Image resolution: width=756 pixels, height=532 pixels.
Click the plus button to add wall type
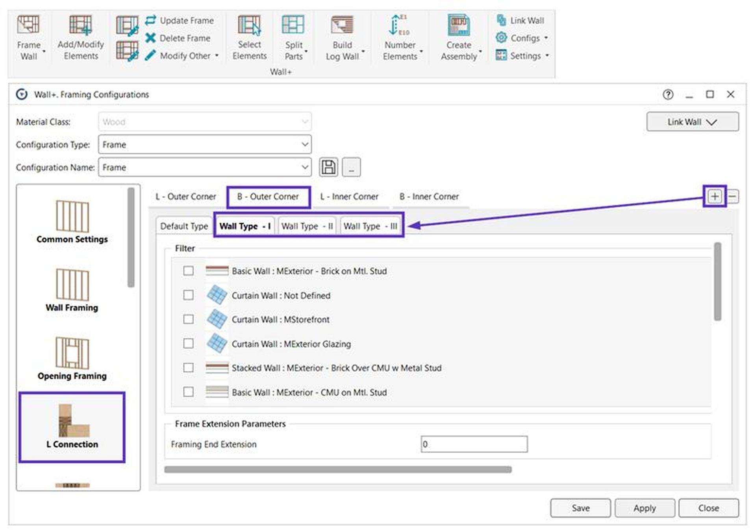(715, 196)
